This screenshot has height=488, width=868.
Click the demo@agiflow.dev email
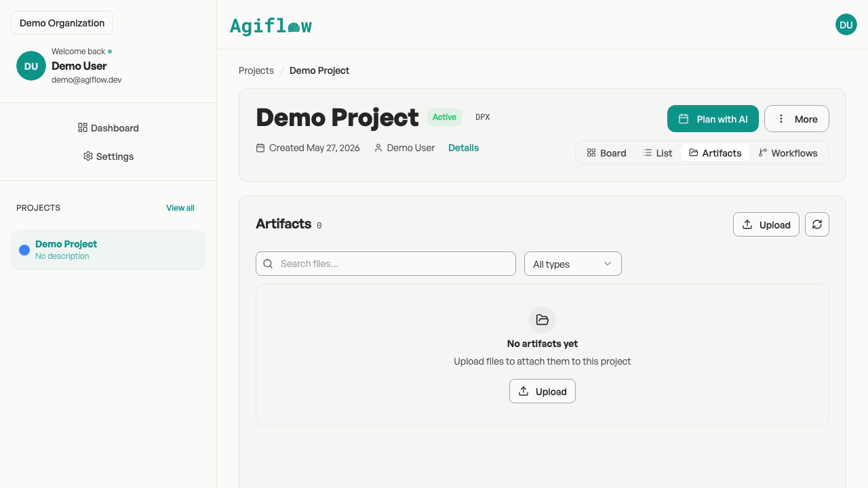(87, 80)
